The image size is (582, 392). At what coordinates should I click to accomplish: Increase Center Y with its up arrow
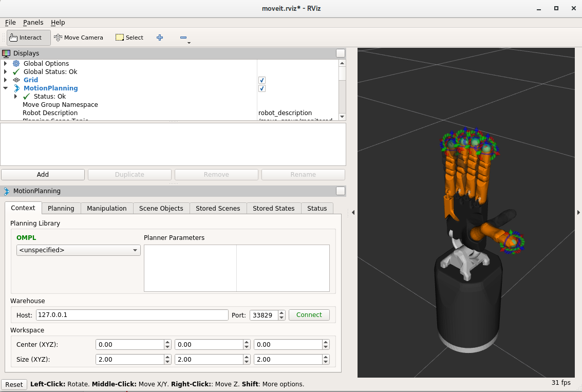coord(247,342)
